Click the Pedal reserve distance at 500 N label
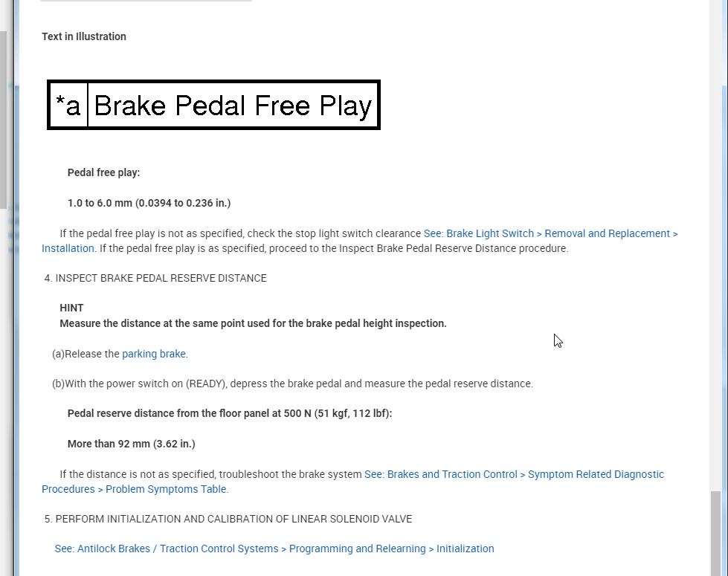This screenshot has height=576, width=728. (x=229, y=413)
